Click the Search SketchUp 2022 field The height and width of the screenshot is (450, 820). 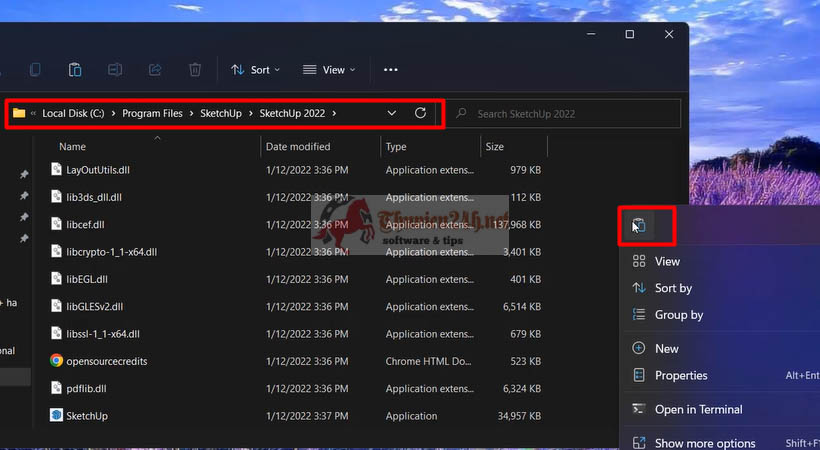[565, 114]
